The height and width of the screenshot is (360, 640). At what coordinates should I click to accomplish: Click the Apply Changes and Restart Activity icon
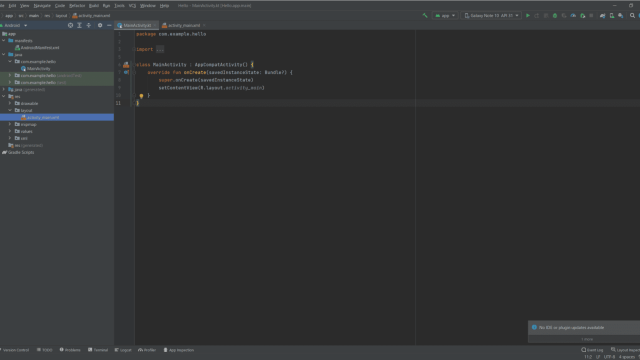tap(537, 16)
